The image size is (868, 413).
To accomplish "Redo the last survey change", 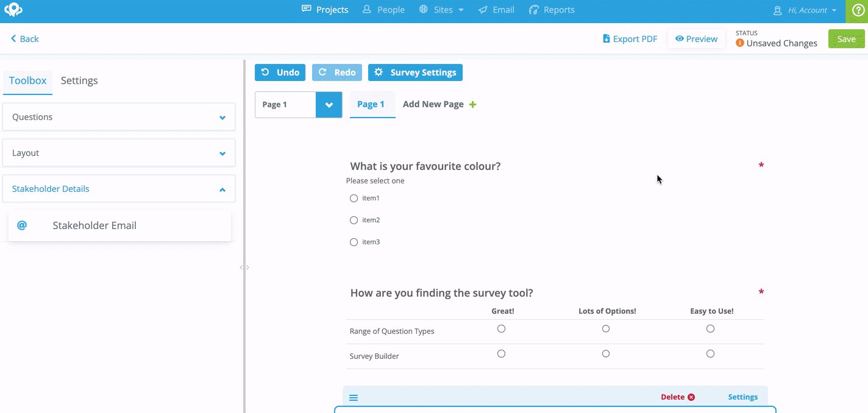I will 336,72.
